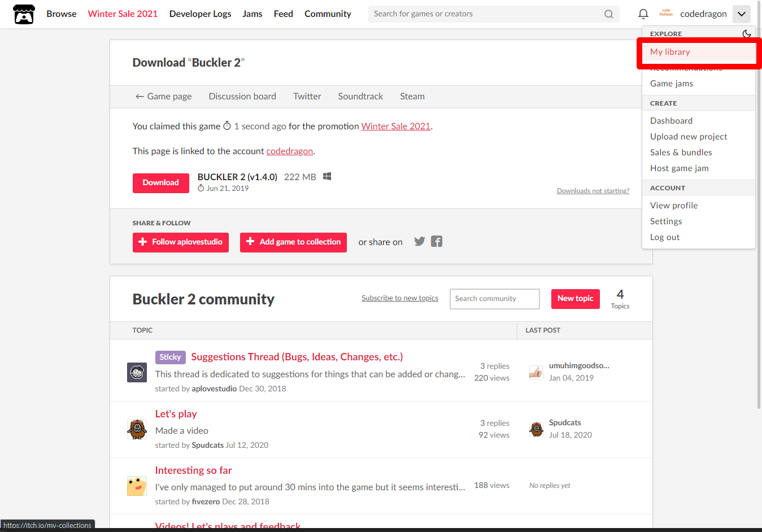The height and width of the screenshot is (532, 762).
Task: Focus the Search community field
Action: click(495, 299)
